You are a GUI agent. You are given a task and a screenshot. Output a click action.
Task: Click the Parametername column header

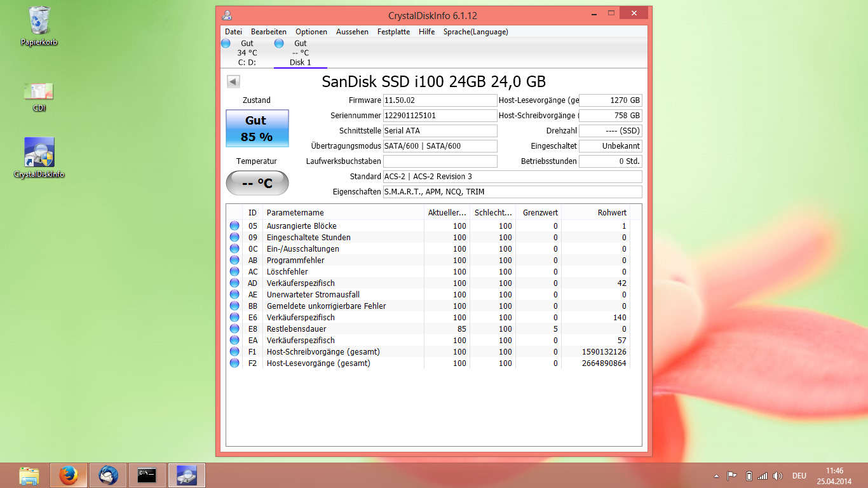click(x=344, y=213)
